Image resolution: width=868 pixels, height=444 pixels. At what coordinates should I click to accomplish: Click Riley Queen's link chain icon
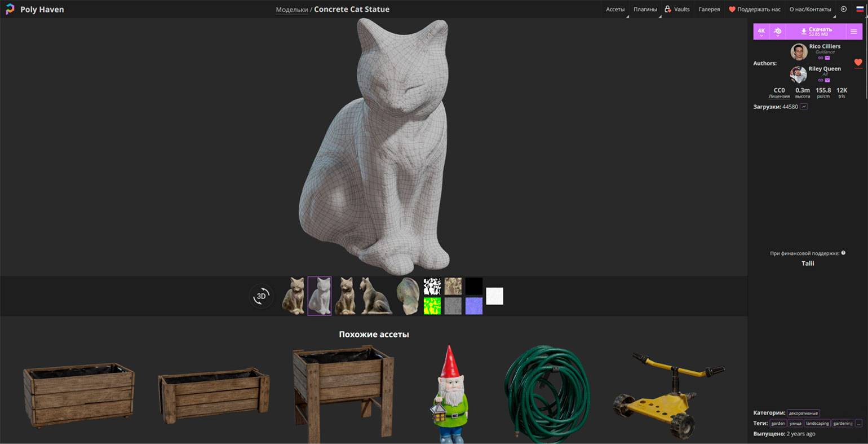click(821, 80)
